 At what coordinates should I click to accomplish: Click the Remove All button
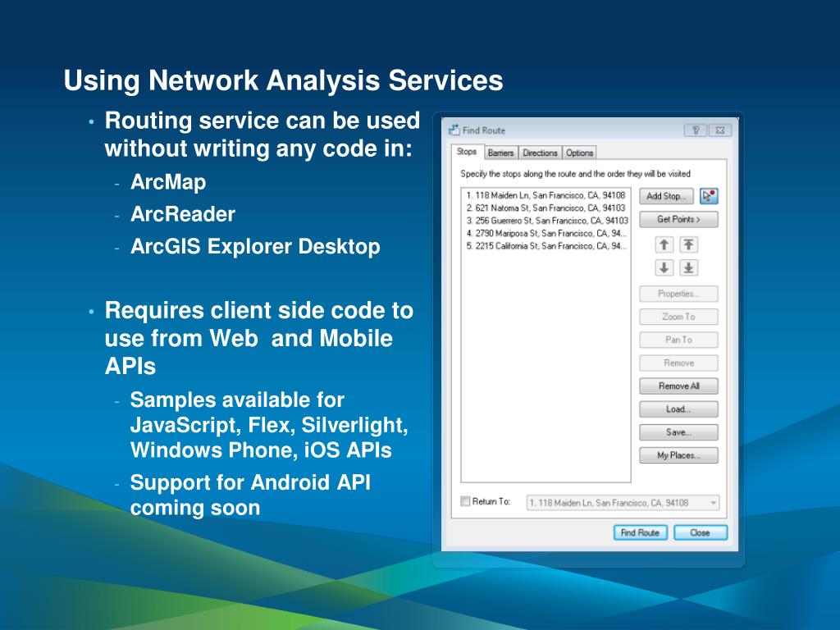678,386
